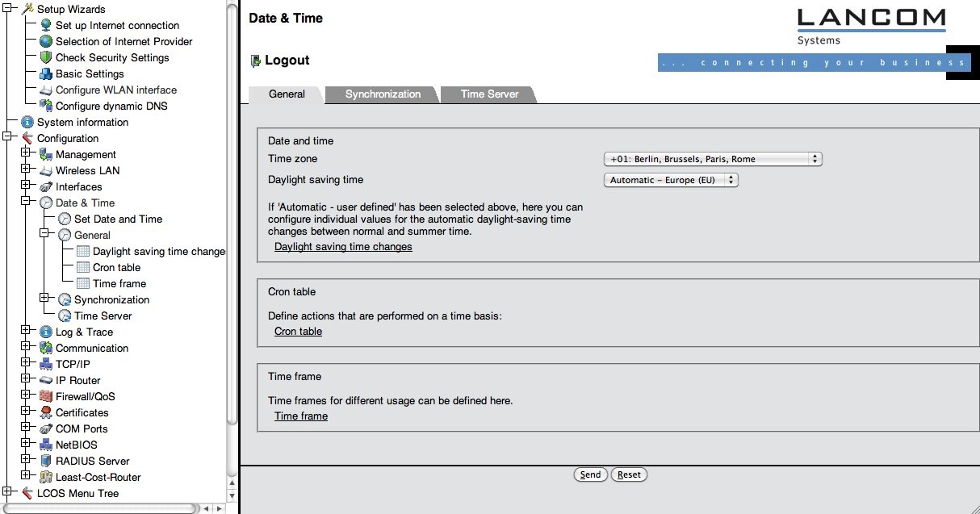
Task: Click the Synchronization icon in the tree
Action: tap(65, 299)
